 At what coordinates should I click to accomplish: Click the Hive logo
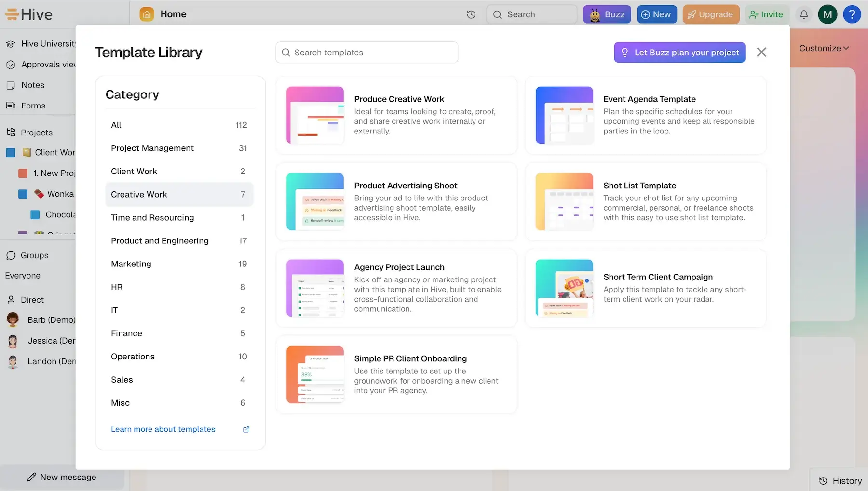[x=29, y=14]
